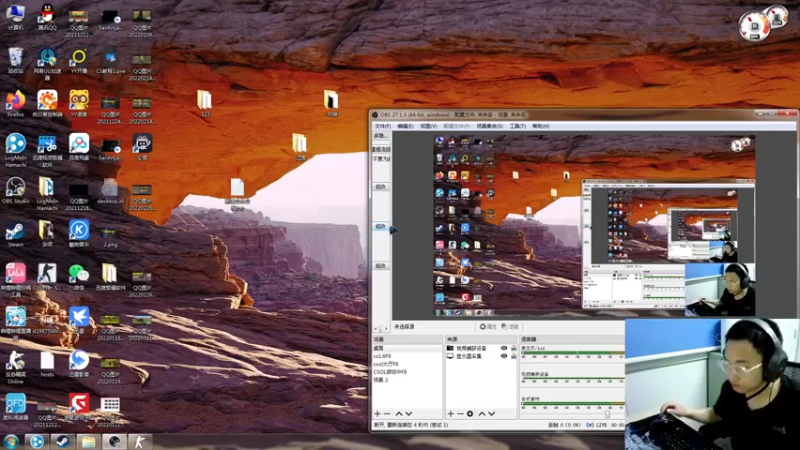Open the 工具(T) menu in OBS
The height and width of the screenshot is (450, 800).
point(517,126)
